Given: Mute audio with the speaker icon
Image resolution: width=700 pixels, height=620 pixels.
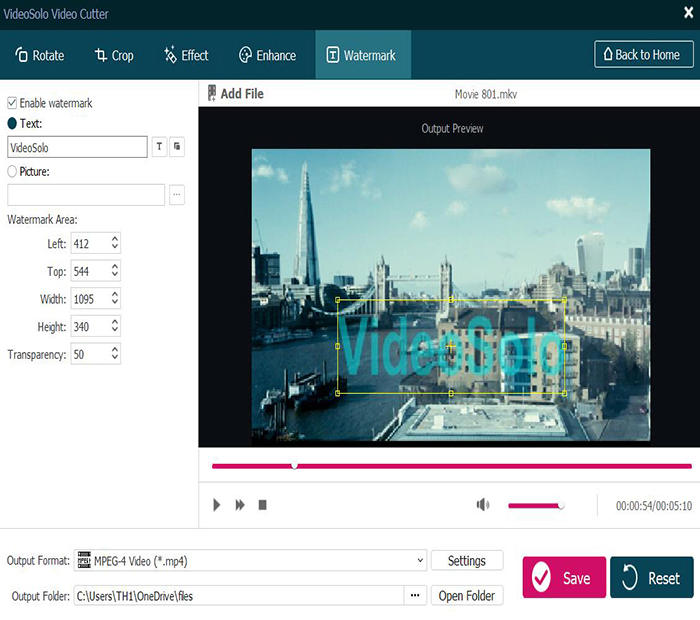Looking at the screenshot, I should pyautogui.click(x=483, y=505).
